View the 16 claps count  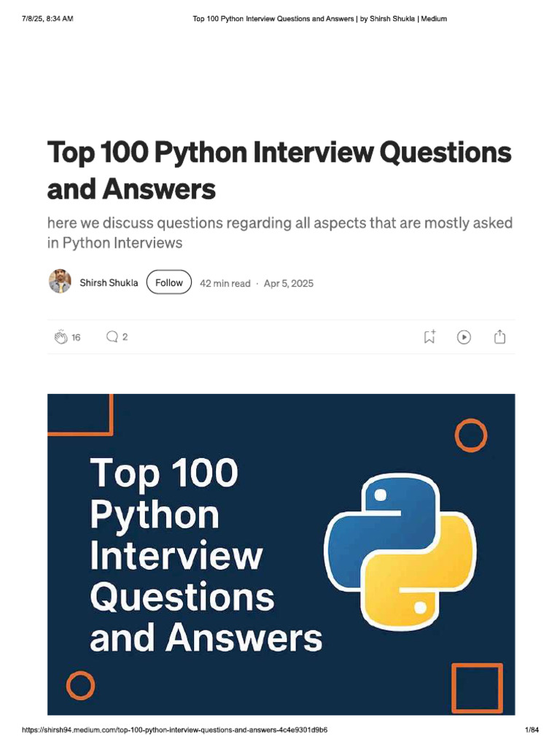pos(76,338)
